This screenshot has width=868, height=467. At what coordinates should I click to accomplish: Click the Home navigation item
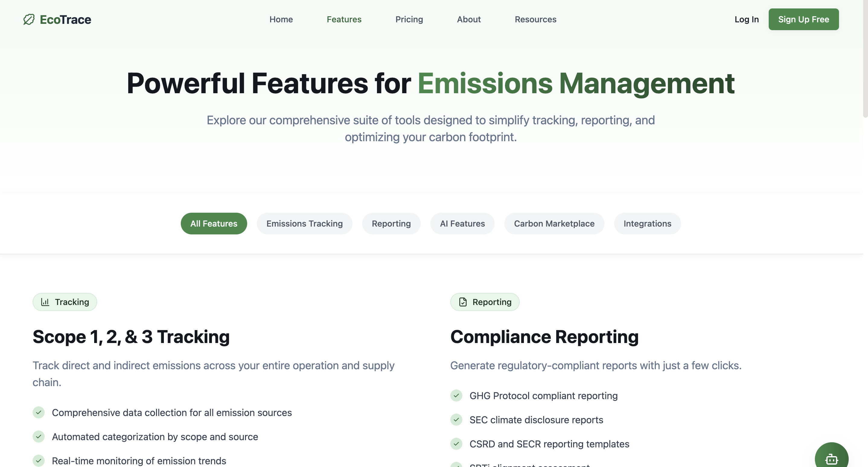(x=281, y=19)
